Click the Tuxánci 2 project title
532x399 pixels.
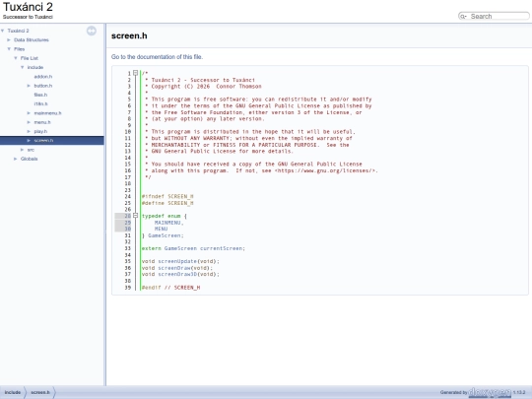pos(28,7)
